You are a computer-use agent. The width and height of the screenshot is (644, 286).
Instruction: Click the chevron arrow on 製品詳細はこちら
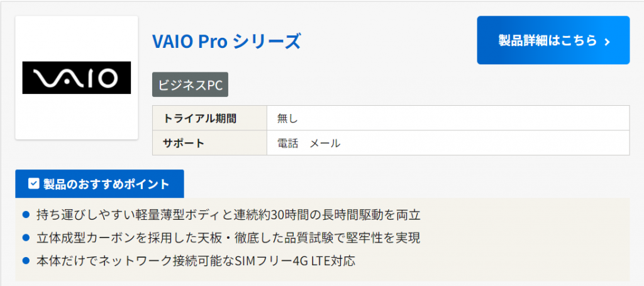click(x=607, y=42)
